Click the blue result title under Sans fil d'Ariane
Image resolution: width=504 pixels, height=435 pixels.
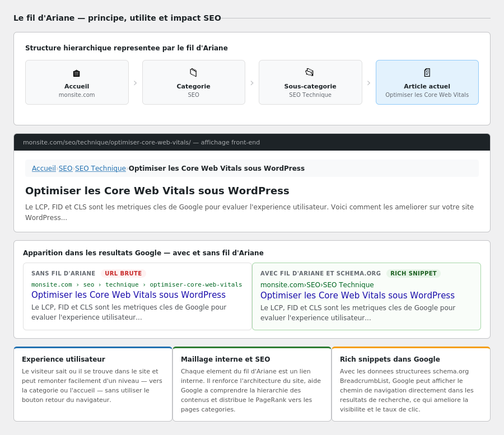point(129,294)
